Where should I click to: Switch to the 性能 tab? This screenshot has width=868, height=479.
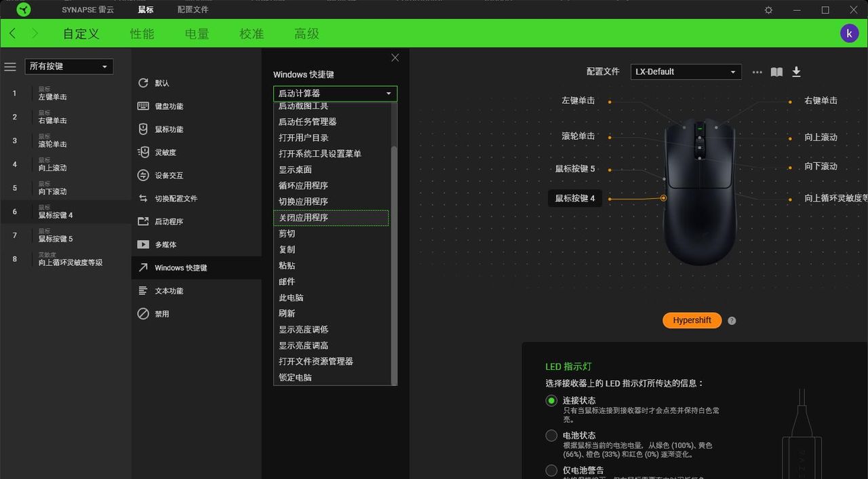pyautogui.click(x=142, y=33)
